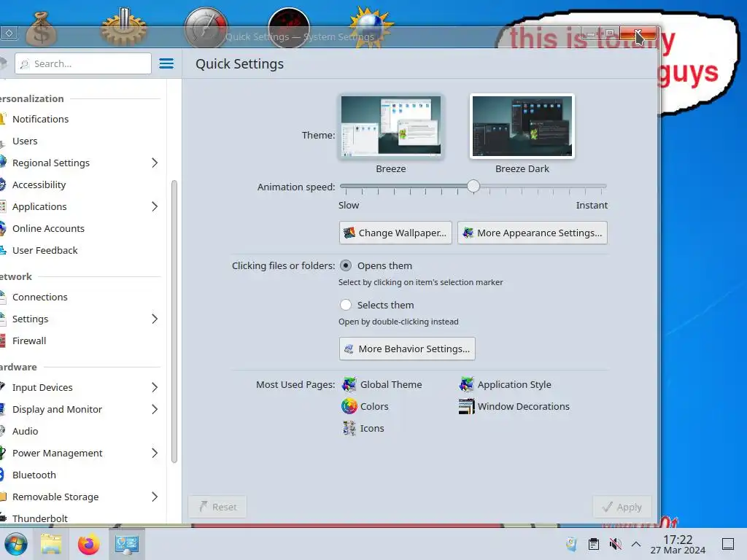Click the sun weather desktop icon

pyautogui.click(x=371, y=27)
